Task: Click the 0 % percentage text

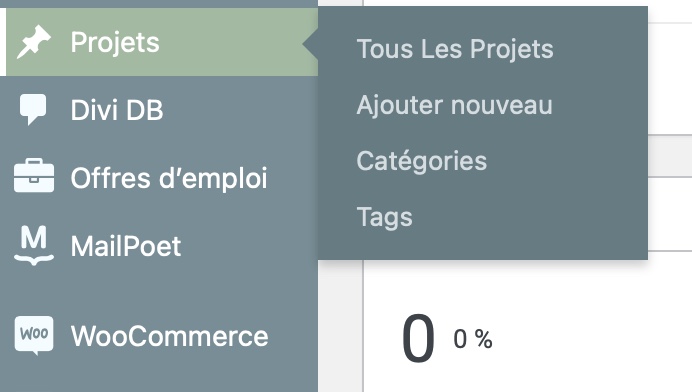Action: (x=473, y=339)
